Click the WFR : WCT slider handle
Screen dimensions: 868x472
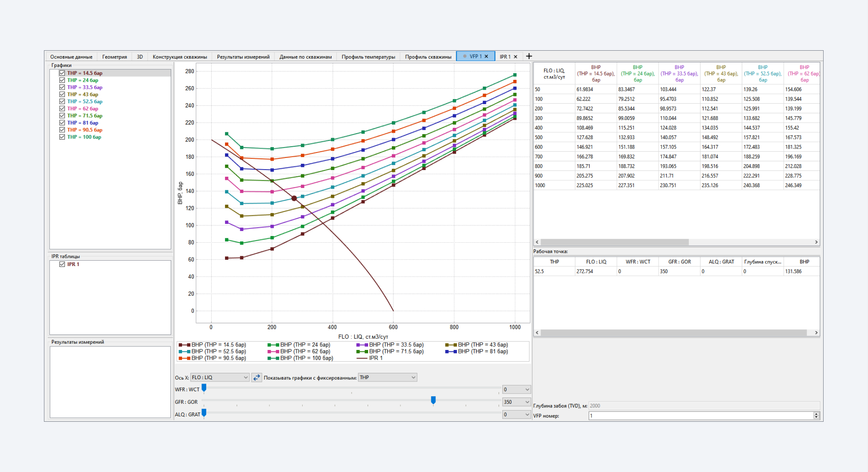(204, 388)
